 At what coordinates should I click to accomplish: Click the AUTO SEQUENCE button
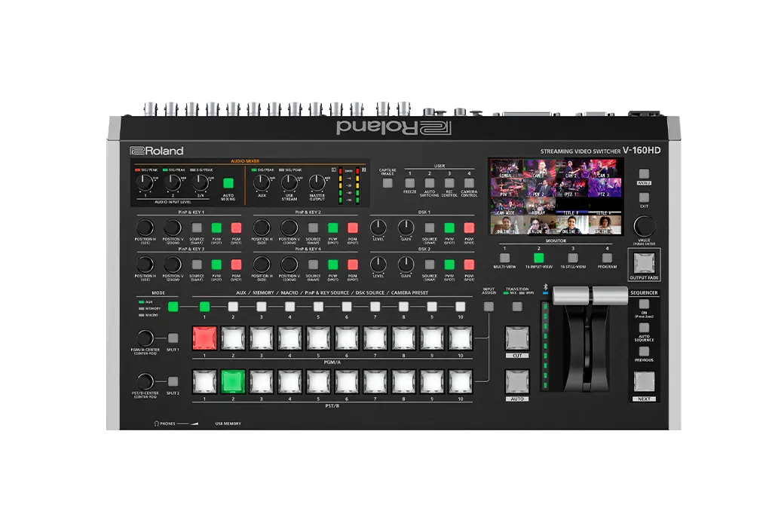(644, 328)
